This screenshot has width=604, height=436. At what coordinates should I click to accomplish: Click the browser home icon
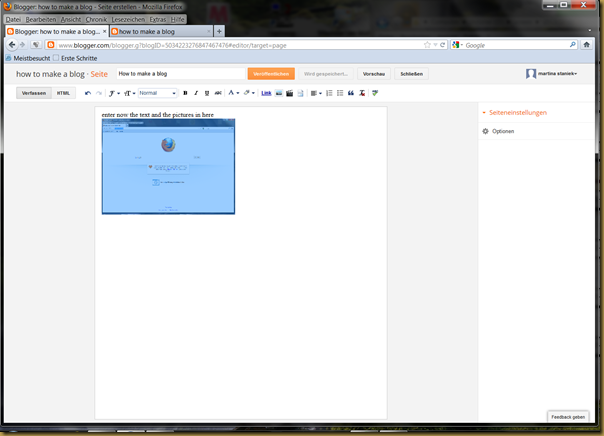click(586, 45)
